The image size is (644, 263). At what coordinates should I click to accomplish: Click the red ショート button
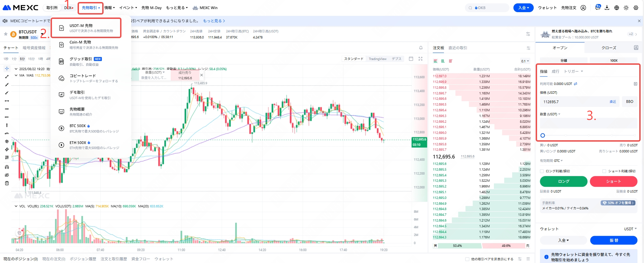tap(613, 181)
